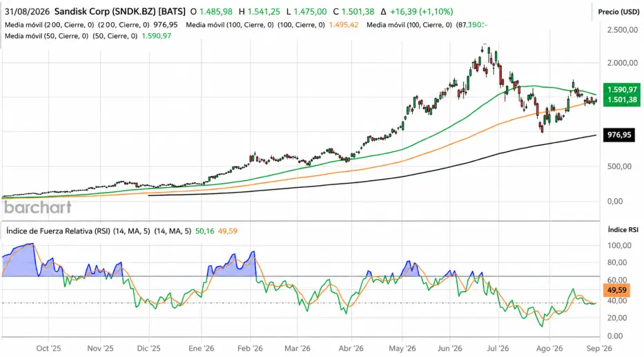Click the green 1.501,38 price axis badge
The height and width of the screenshot is (357, 644).
tap(622, 100)
